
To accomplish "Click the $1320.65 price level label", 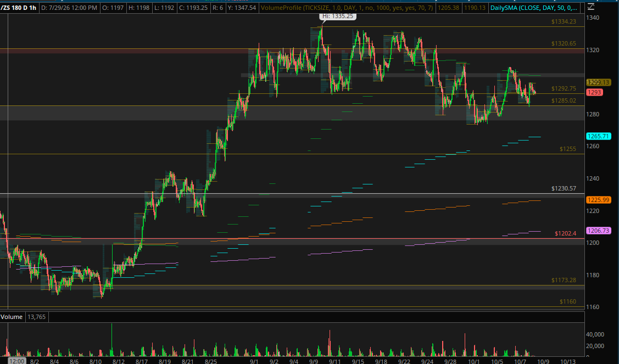I will [564, 43].
